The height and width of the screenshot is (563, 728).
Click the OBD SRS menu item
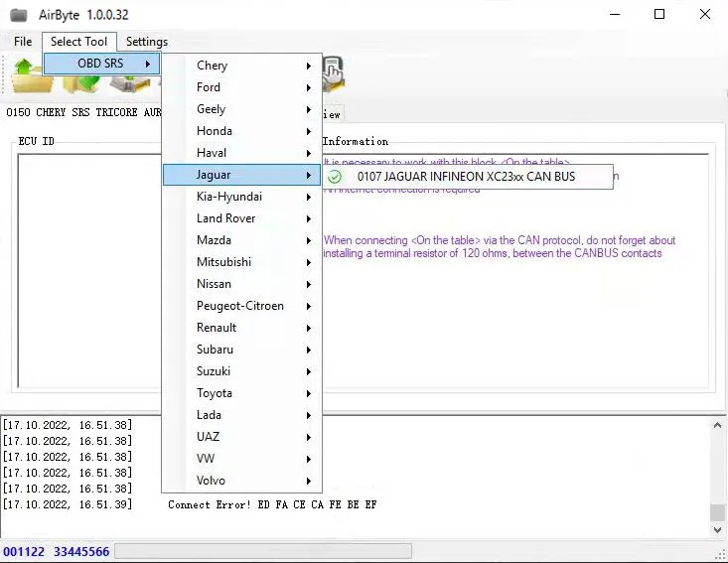101,64
